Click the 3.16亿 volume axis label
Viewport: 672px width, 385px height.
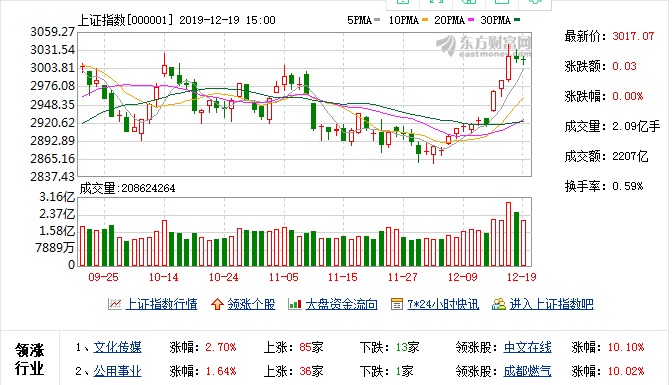coord(57,197)
